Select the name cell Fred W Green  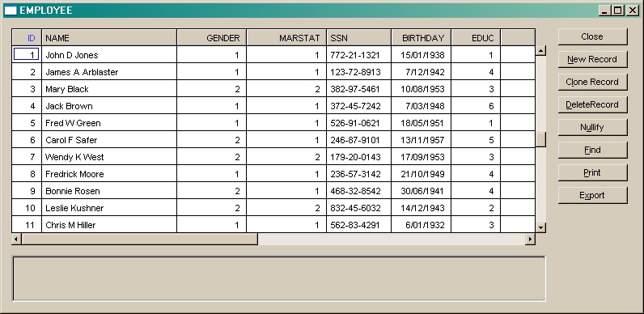click(109, 123)
